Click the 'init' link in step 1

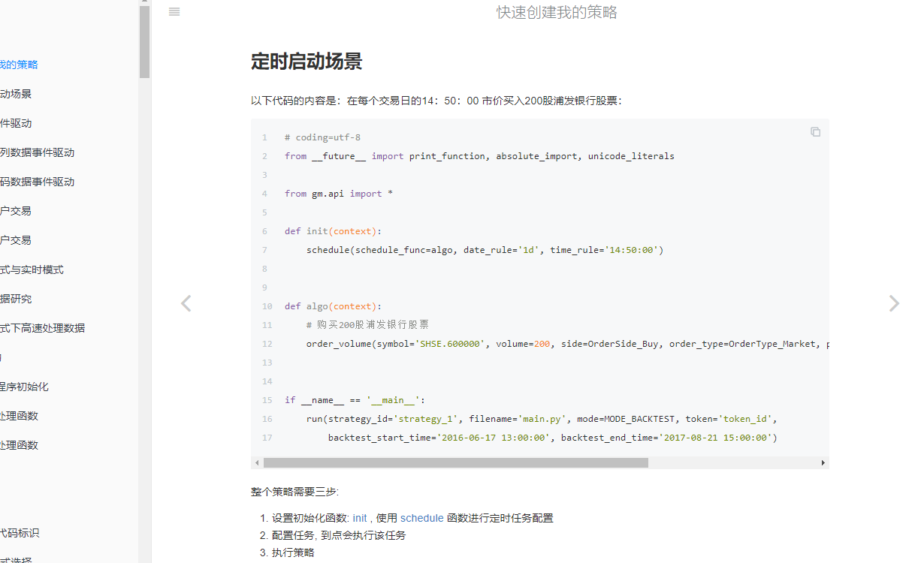(360, 518)
